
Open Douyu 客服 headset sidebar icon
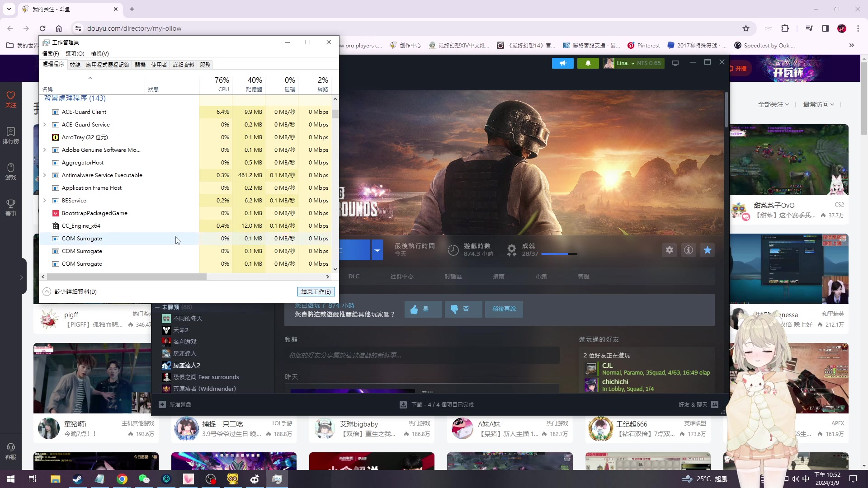[11, 451]
